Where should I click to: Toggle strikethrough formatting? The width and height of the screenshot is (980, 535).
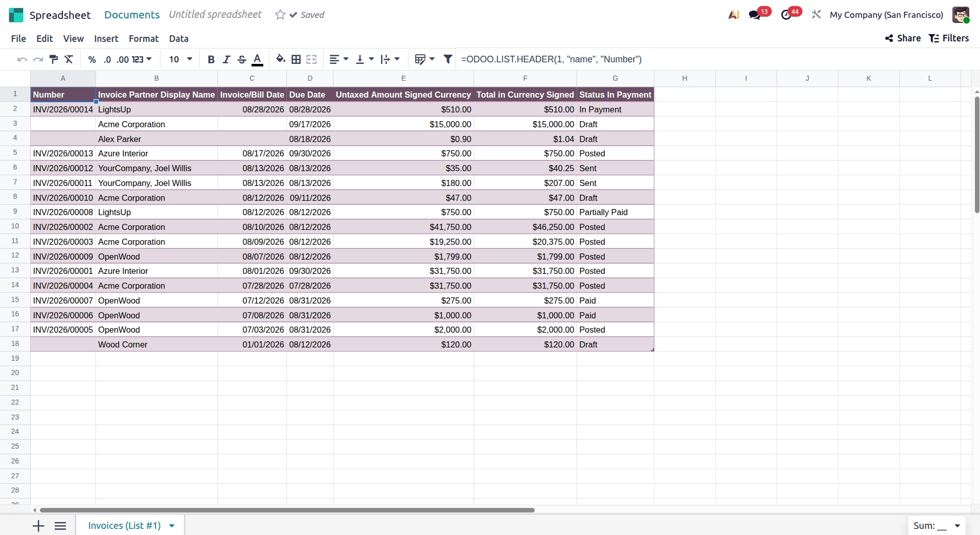point(242,59)
